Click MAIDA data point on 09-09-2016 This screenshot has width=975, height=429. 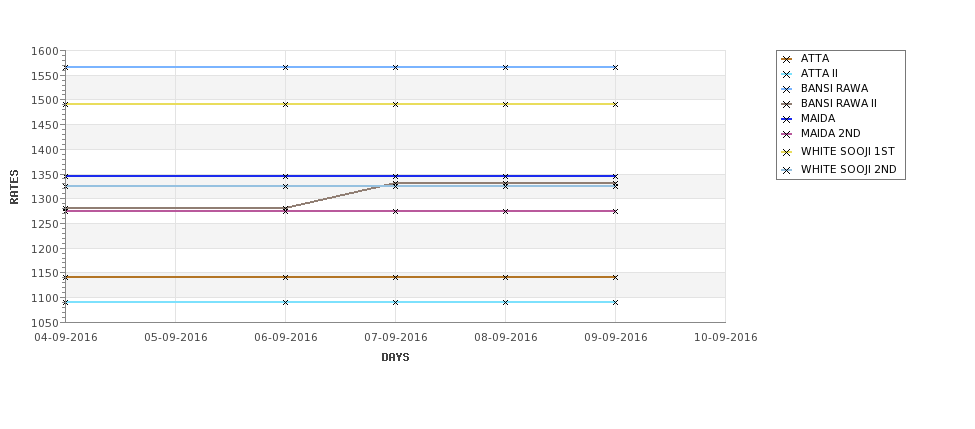tap(616, 177)
